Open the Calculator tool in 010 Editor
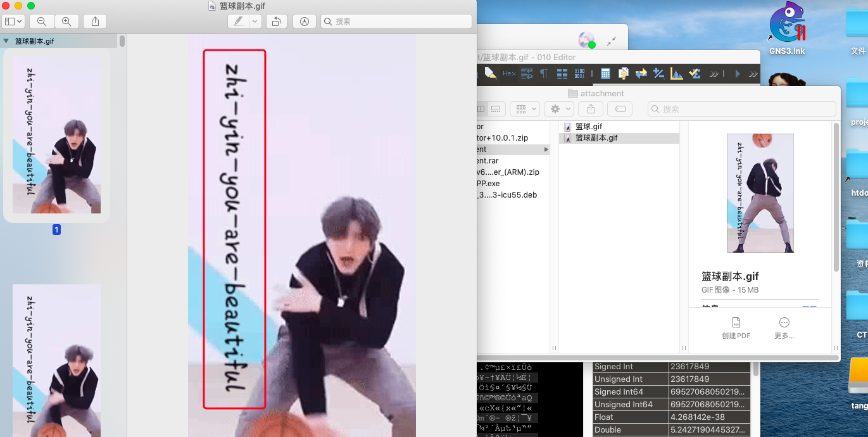 [605, 73]
